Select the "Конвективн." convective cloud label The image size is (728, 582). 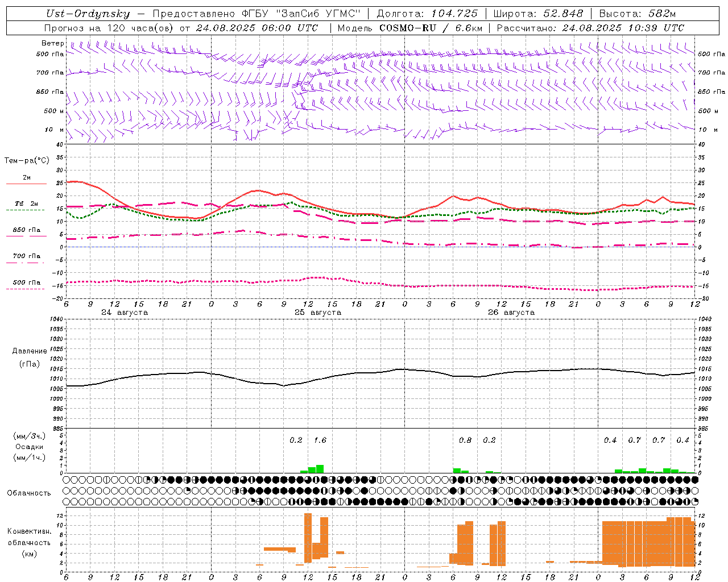pyautogui.click(x=30, y=531)
